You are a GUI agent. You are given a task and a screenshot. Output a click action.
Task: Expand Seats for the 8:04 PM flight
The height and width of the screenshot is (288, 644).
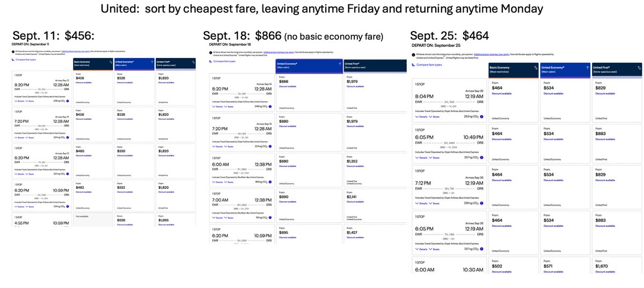(x=435, y=116)
